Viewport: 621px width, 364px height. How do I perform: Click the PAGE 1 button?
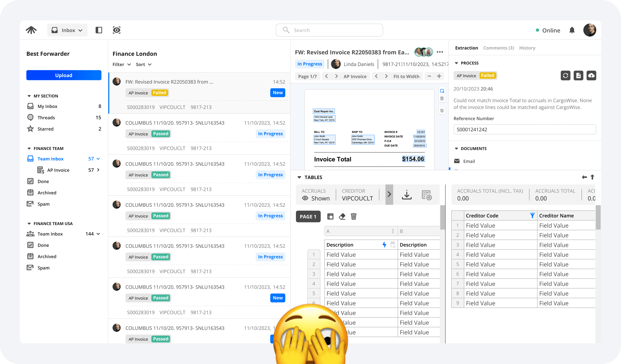click(x=308, y=217)
